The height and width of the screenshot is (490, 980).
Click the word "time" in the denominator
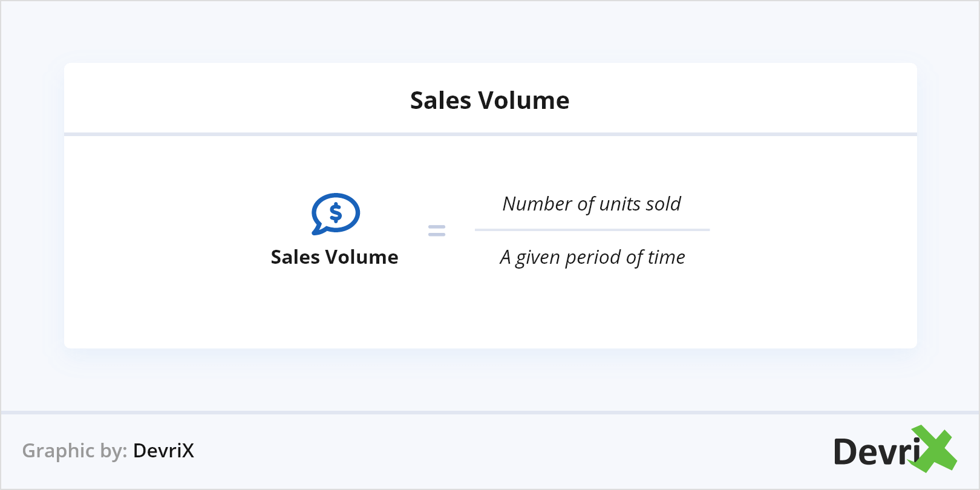[666, 257]
